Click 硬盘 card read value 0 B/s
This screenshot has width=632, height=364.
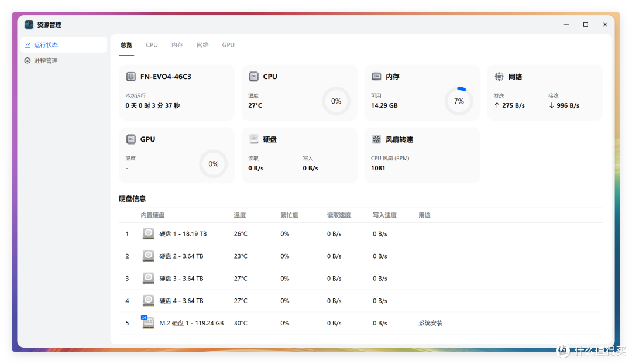click(x=256, y=168)
